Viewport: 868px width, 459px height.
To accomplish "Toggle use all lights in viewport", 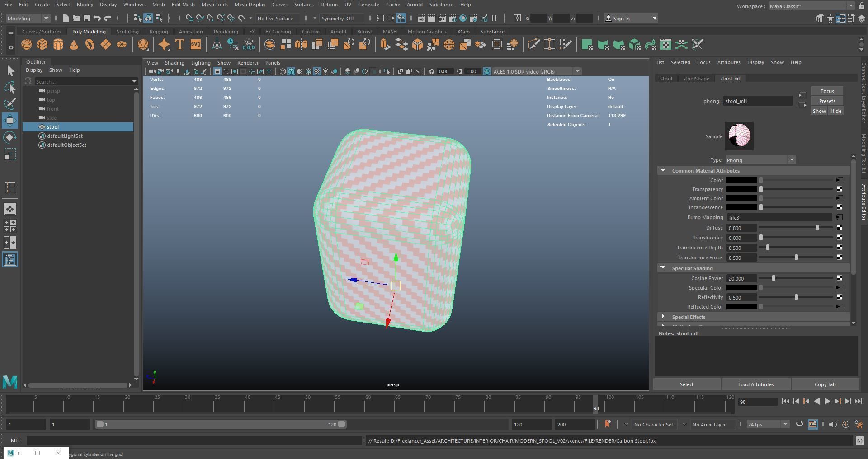I will pos(325,71).
